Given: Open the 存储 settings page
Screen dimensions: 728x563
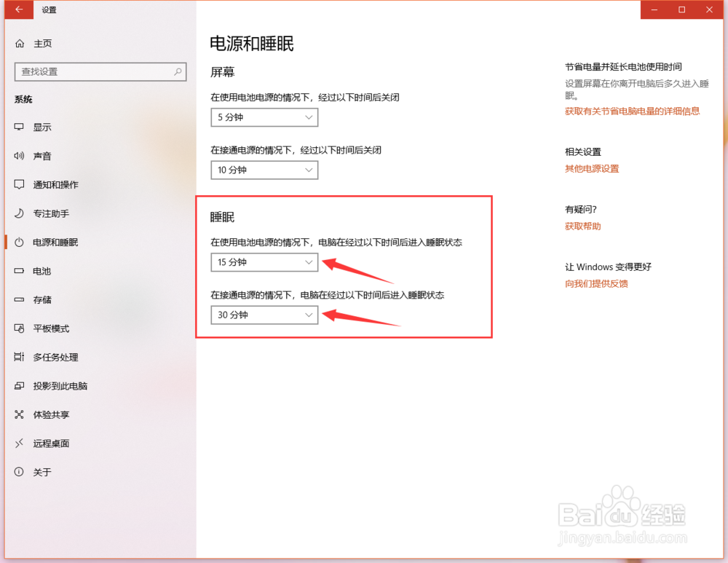Looking at the screenshot, I should [42, 300].
